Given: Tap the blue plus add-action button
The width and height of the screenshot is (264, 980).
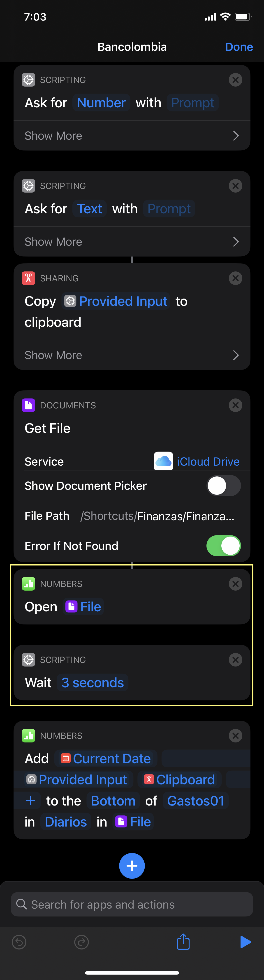Looking at the screenshot, I should pyautogui.click(x=132, y=865).
